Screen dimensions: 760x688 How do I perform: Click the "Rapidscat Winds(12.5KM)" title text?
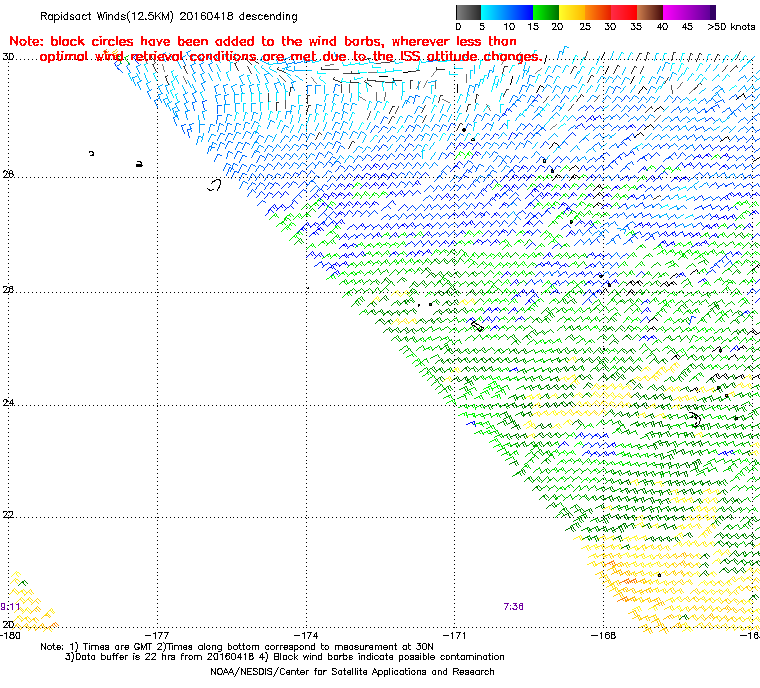107,16
